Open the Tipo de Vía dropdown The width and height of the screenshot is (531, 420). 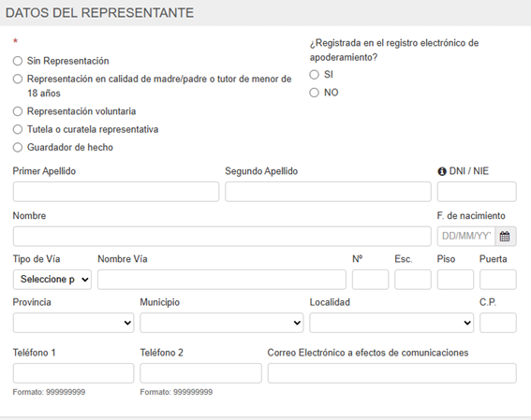pos(52,280)
